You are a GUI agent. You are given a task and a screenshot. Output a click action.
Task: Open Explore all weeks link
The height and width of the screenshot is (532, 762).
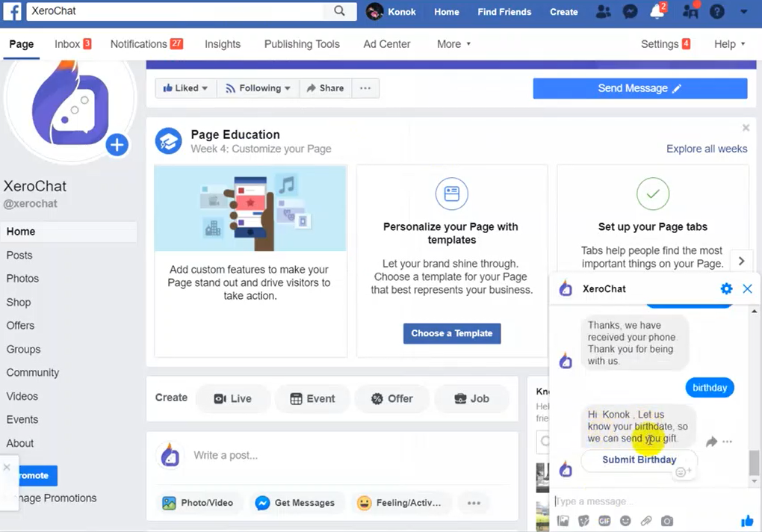[x=707, y=149]
